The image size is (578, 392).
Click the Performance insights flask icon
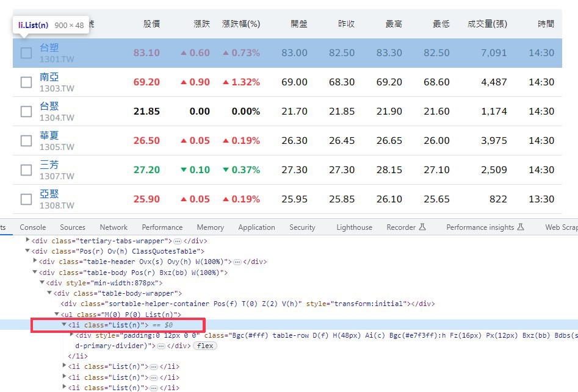(x=521, y=227)
